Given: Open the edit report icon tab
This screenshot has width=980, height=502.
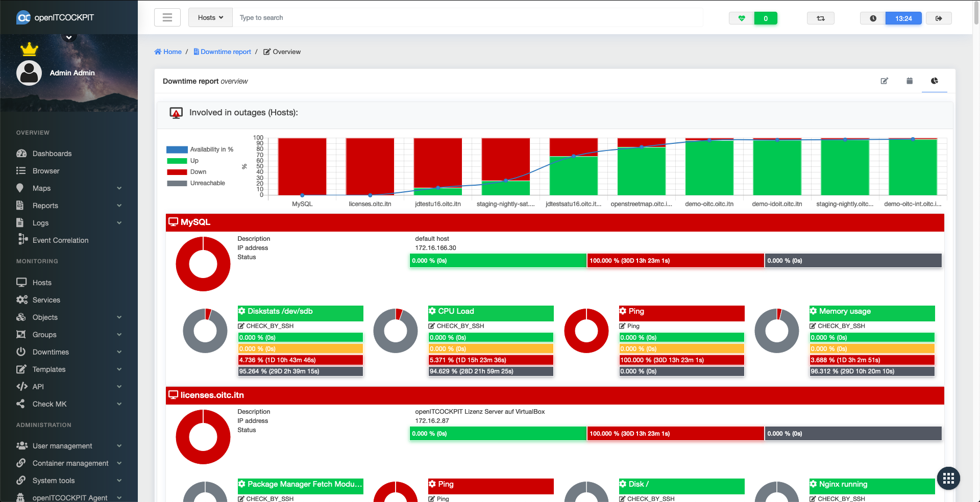Looking at the screenshot, I should click(884, 81).
